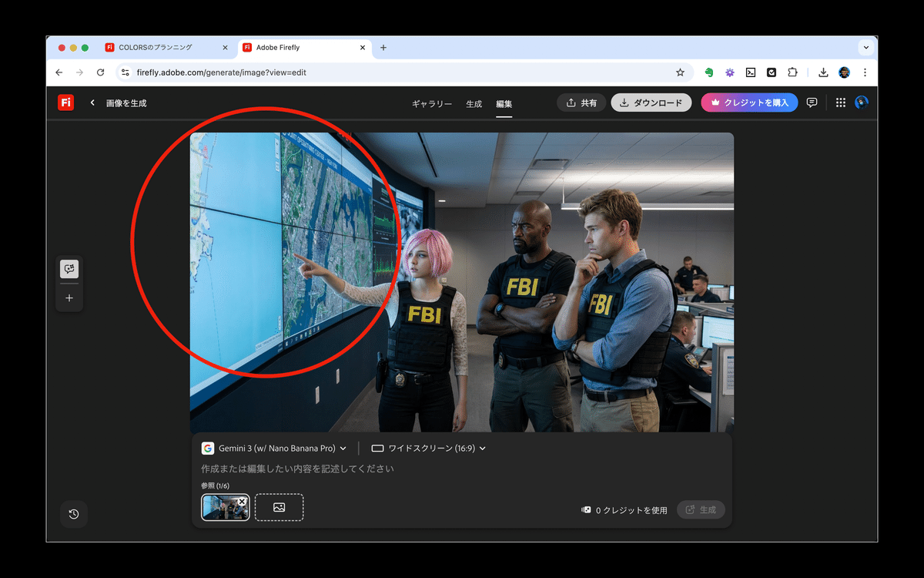Viewport: 924px width, 578px height.
Task: Click the Chrome profile avatar
Action: coord(845,72)
